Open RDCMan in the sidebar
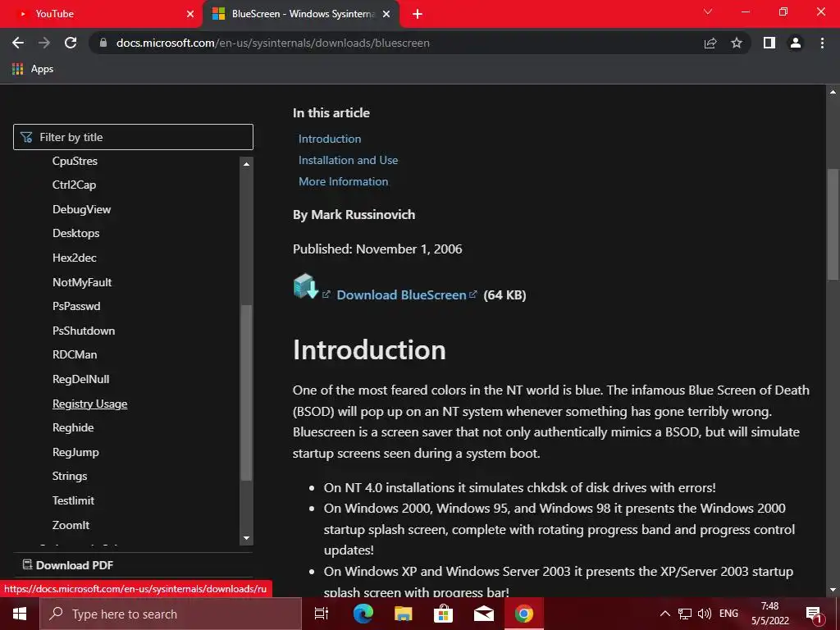Image resolution: width=840 pixels, height=630 pixels. click(x=75, y=354)
